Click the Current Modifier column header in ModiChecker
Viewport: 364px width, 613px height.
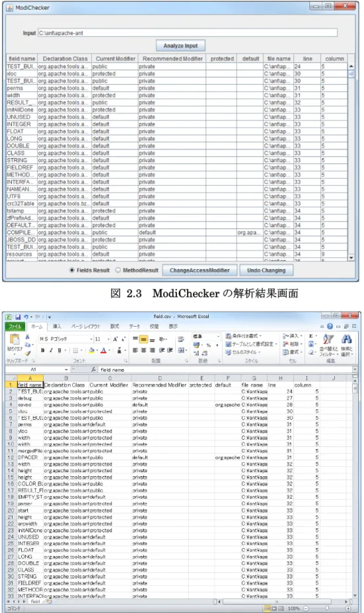click(x=115, y=59)
